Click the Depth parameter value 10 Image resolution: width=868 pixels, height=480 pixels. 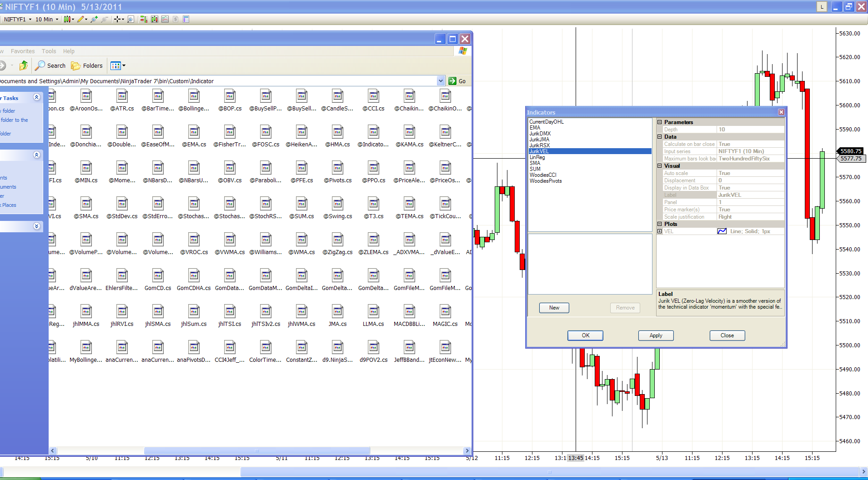click(x=751, y=130)
